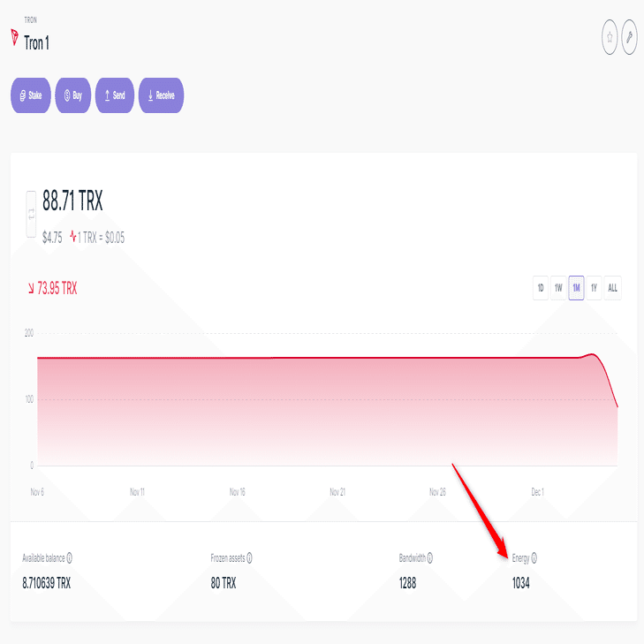Image resolution: width=644 pixels, height=644 pixels.
Task: Open the Send button
Action: pyautogui.click(x=115, y=95)
